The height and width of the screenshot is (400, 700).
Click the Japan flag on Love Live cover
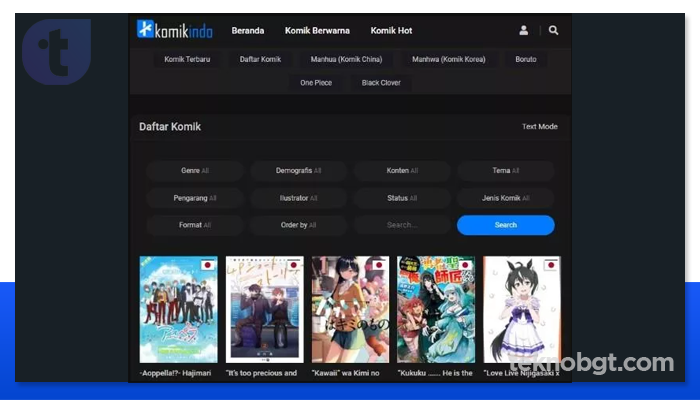pyautogui.click(x=551, y=265)
